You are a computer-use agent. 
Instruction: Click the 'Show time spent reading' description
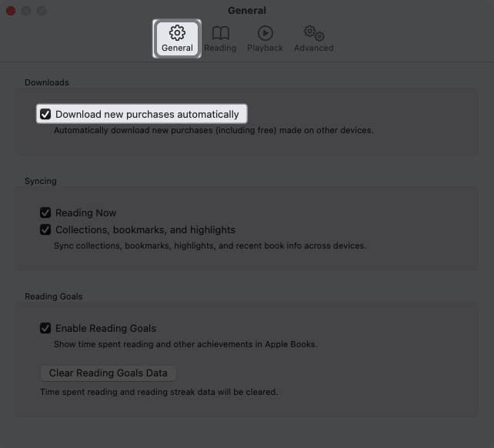185,344
